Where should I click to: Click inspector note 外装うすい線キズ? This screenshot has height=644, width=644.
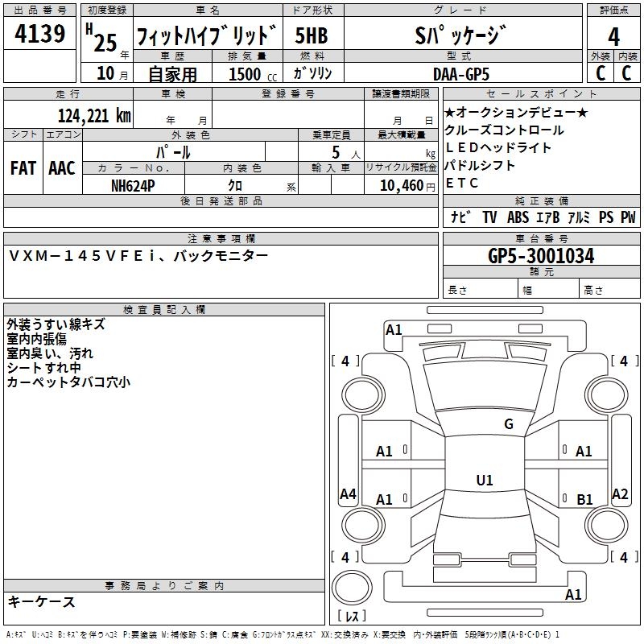(56, 324)
